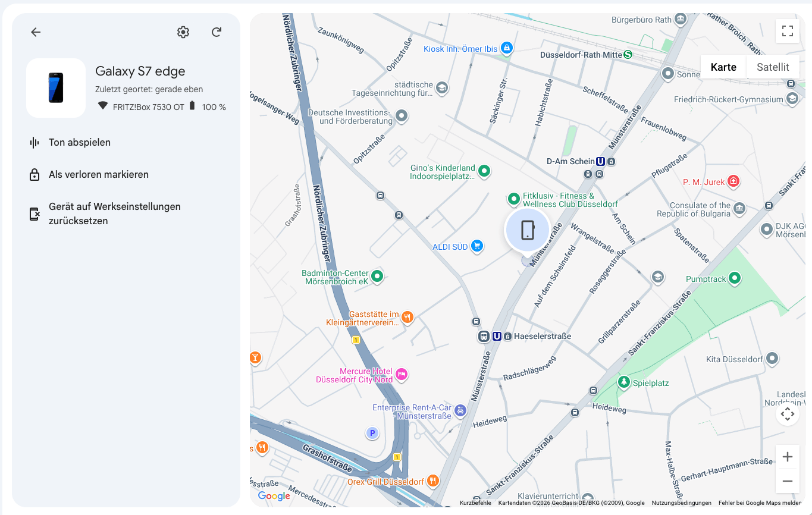Select Consulate of Bulgaria marker icon
The image size is (812, 515).
click(739, 208)
